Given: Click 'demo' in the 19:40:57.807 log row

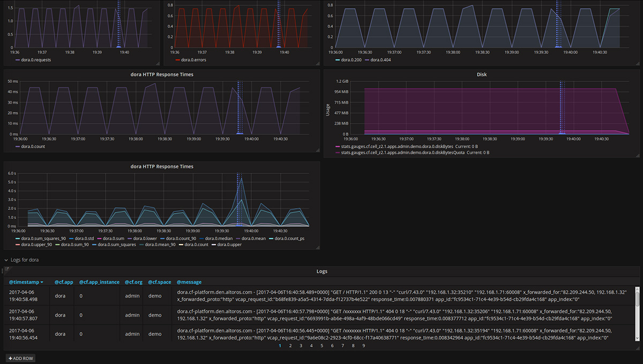Looking at the screenshot, I should pos(155,315).
